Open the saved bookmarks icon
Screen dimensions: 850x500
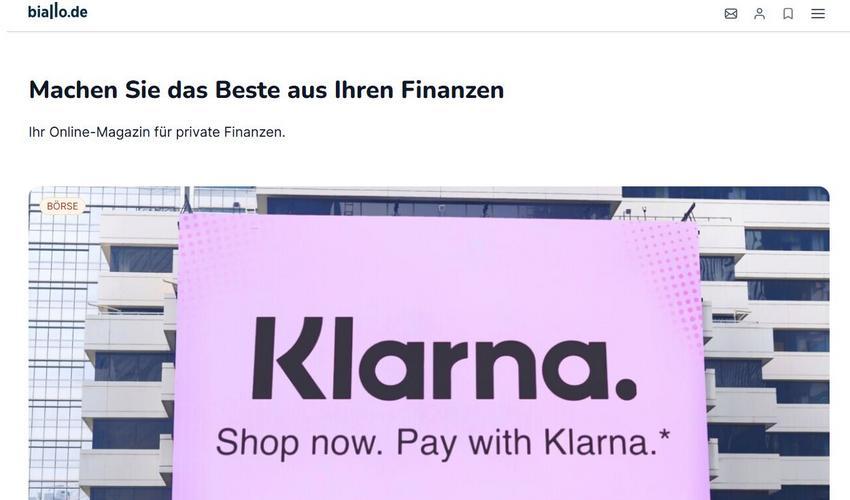[788, 14]
